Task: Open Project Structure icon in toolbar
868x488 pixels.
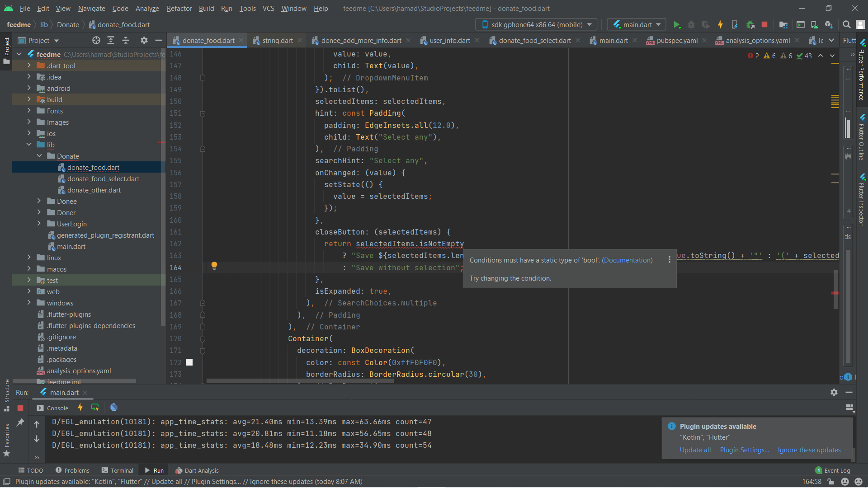Action: 783,25
